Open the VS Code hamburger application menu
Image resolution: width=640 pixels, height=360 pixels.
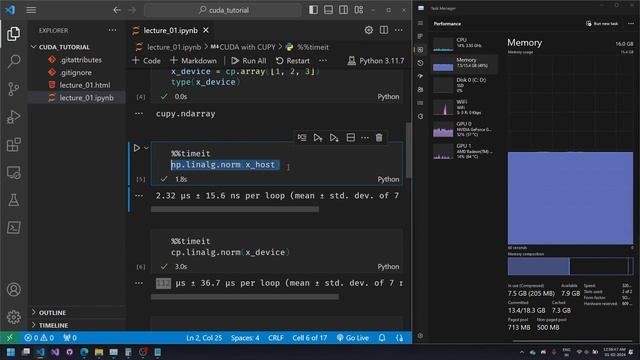31,10
